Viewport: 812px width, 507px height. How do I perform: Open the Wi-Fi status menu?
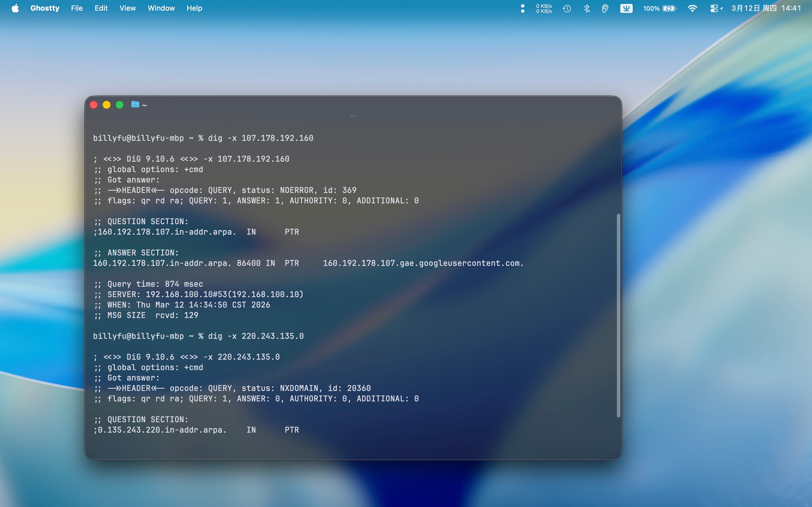click(692, 8)
